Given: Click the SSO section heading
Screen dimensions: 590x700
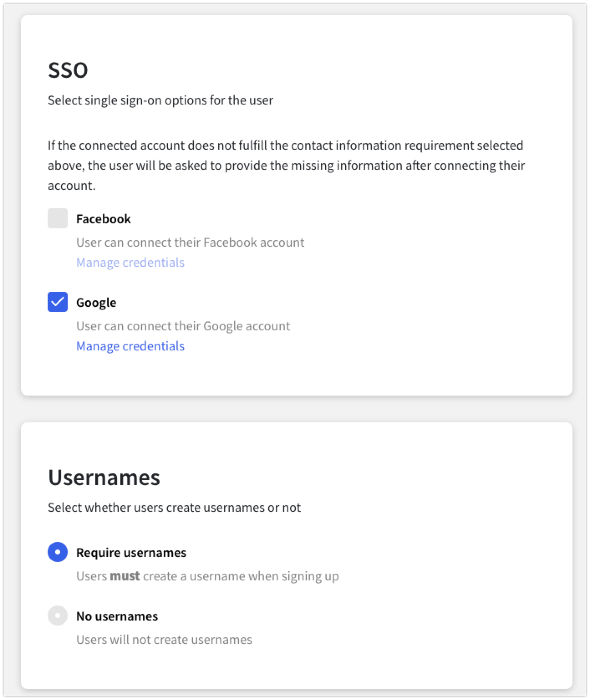Looking at the screenshot, I should [x=68, y=69].
